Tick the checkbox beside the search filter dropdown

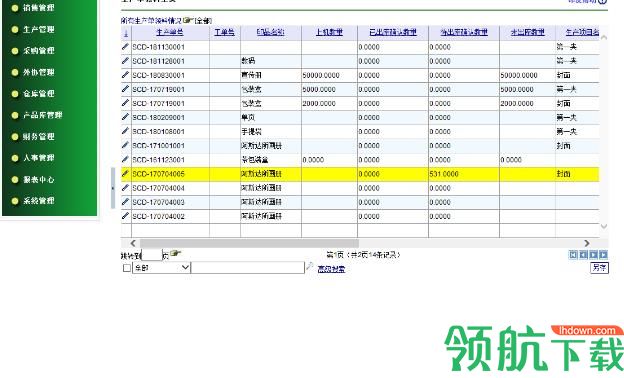click(127, 268)
